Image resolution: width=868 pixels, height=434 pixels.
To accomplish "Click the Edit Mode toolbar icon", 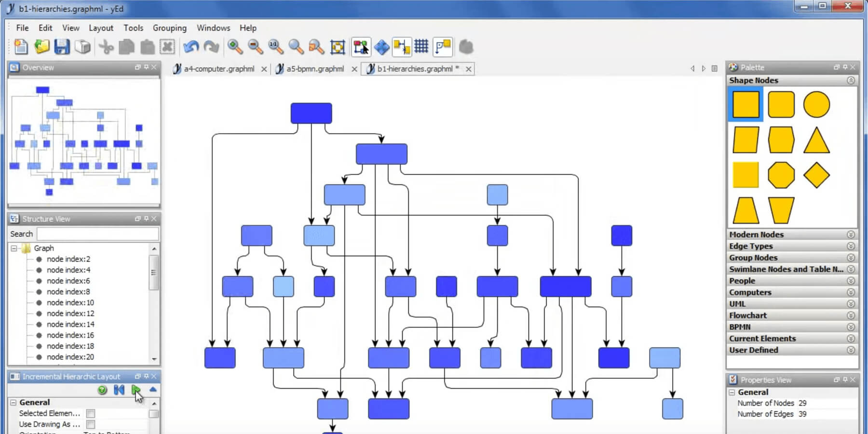I will point(360,46).
